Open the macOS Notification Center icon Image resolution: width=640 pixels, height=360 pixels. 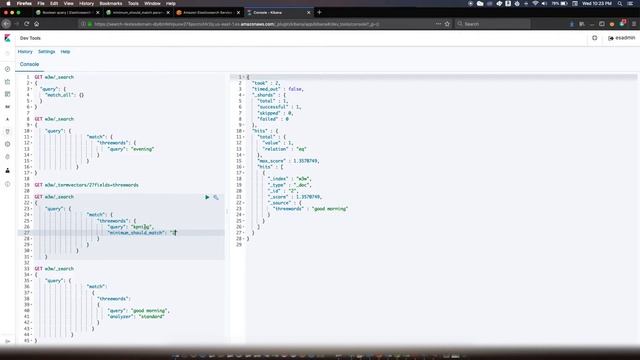[x=631, y=3]
